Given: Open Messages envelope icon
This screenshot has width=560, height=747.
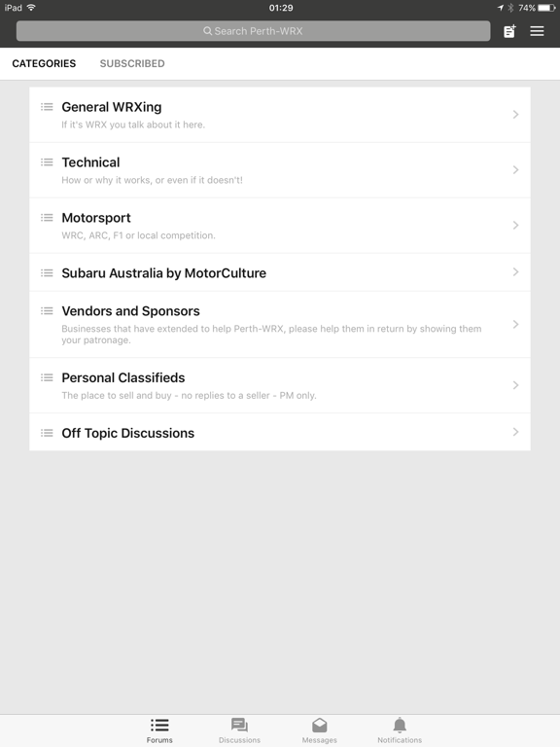Looking at the screenshot, I should pyautogui.click(x=320, y=725).
